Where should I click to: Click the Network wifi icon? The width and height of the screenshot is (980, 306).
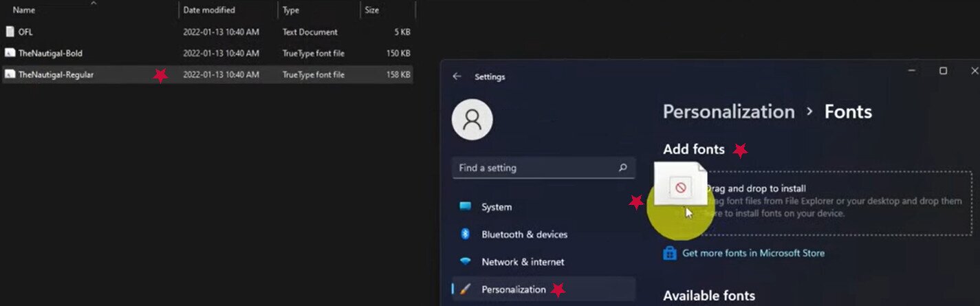[466, 261]
